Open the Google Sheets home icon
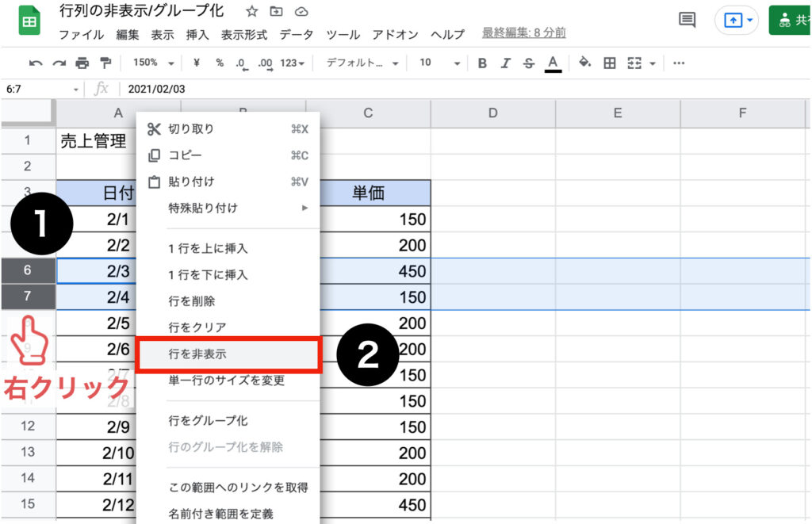This screenshot has height=524, width=812. 29,20
